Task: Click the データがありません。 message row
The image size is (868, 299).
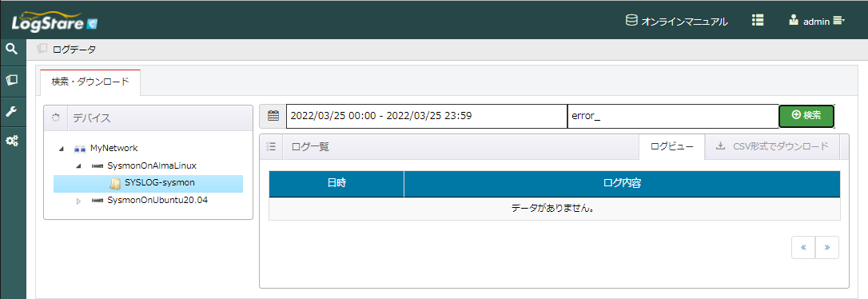Action: pyautogui.click(x=555, y=209)
